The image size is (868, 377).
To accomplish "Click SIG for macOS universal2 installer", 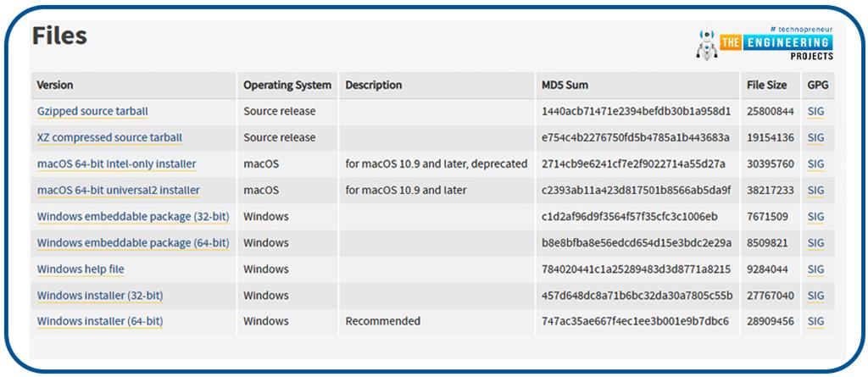I will pyautogui.click(x=815, y=190).
